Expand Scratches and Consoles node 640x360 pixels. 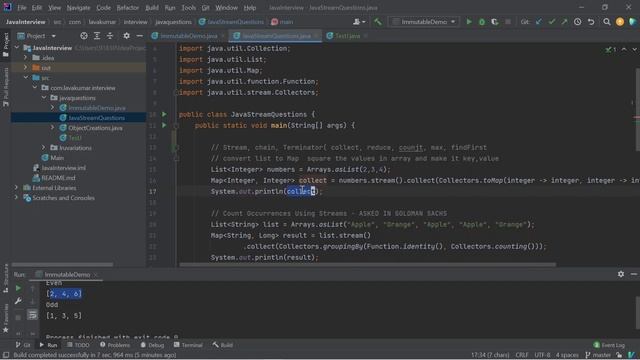(x=16, y=198)
